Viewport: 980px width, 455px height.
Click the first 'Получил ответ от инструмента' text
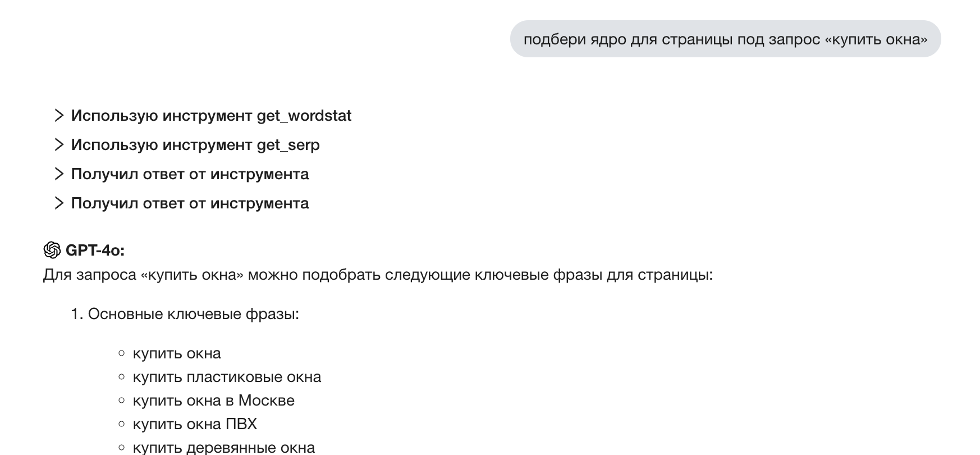[190, 174]
